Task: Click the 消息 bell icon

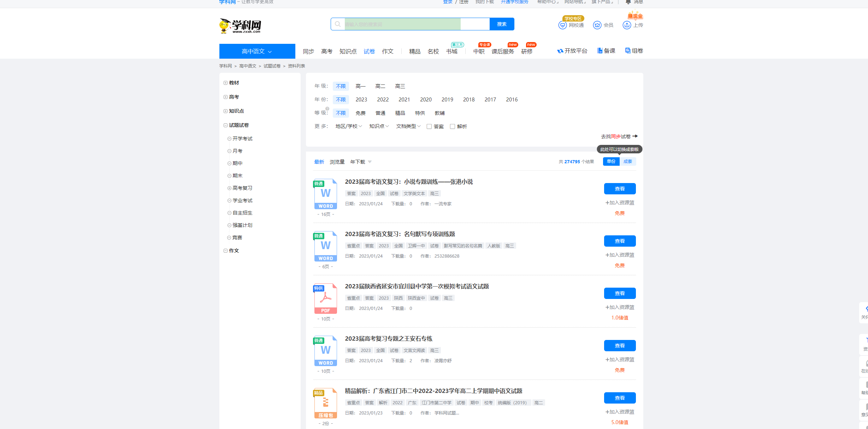Action: click(x=628, y=2)
